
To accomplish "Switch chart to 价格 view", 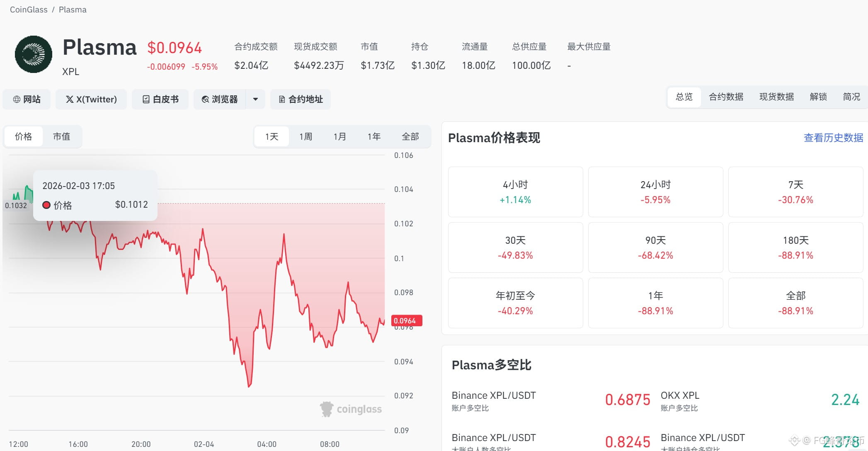I will [x=23, y=136].
